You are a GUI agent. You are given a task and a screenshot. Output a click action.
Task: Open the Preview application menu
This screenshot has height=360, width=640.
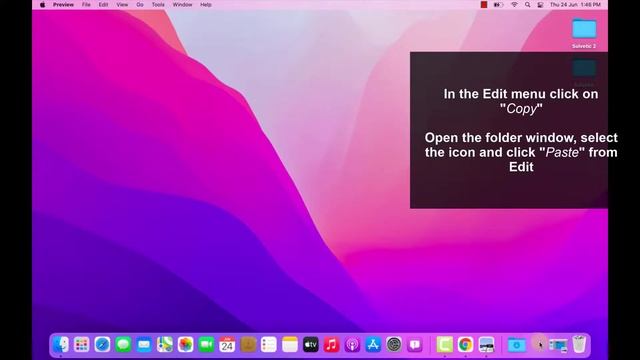(x=63, y=5)
